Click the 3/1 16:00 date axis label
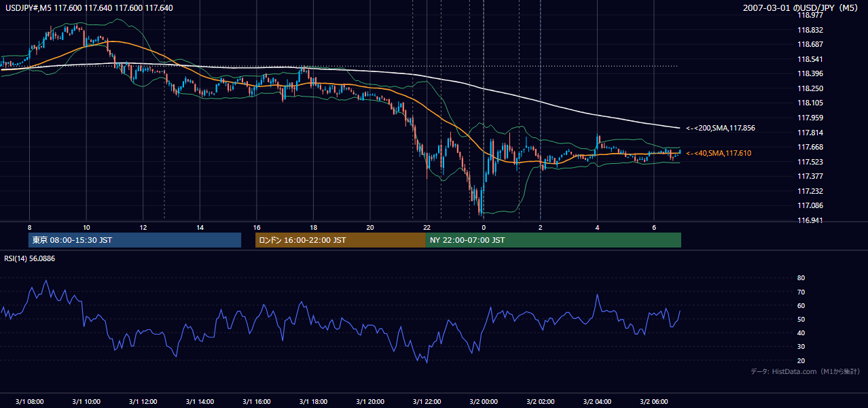The height and width of the screenshot is (408, 868). pos(257,401)
